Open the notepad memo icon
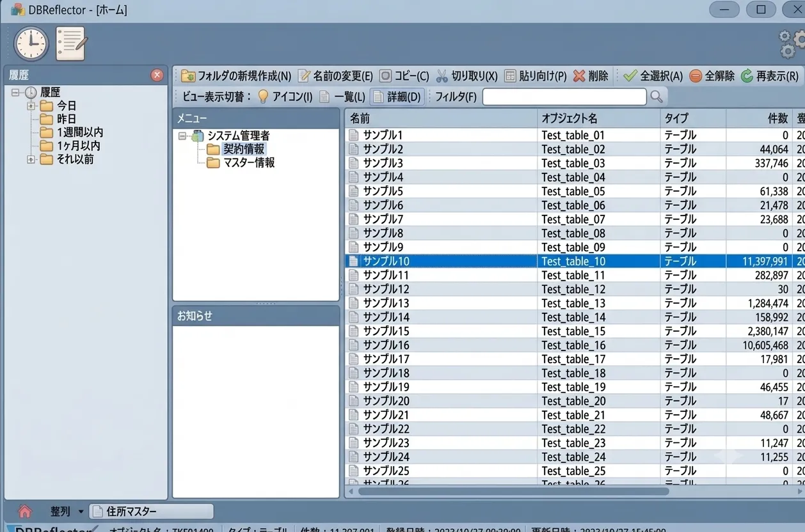 [x=70, y=43]
